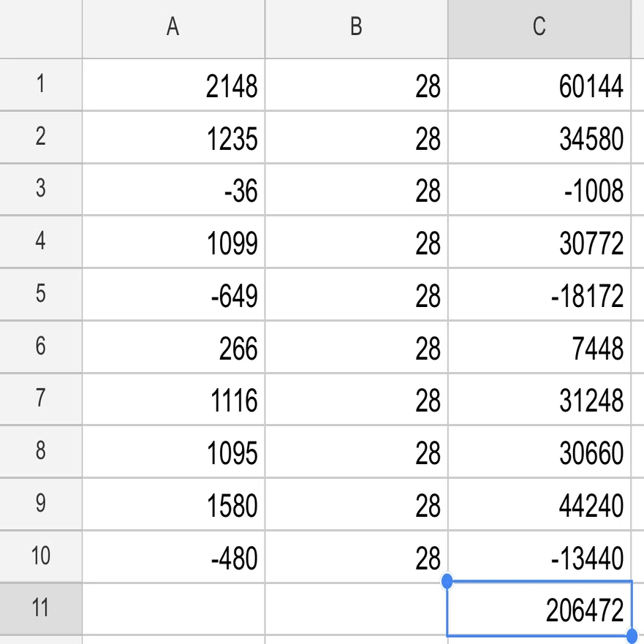Select column A header
Viewport: 644px width, 644px height.
[x=173, y=29]
